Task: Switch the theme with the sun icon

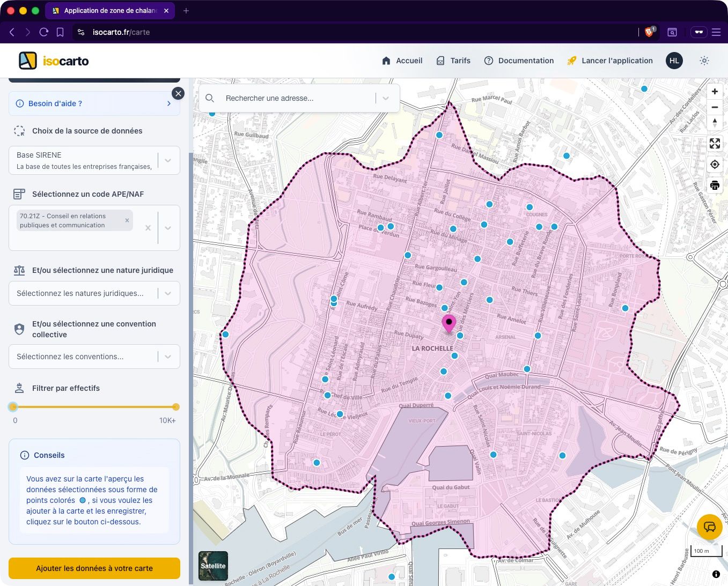Action: pos(704,61)
